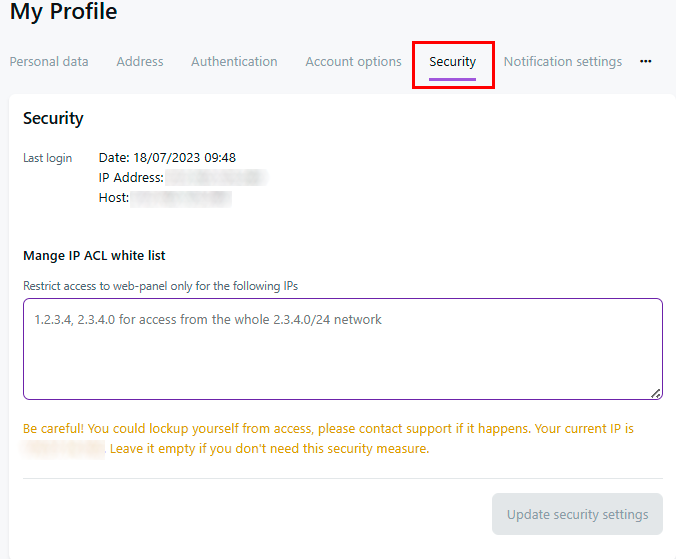Expand the three-dots more tabs menu
Viewport: 676px width, 559px height.
[646, 62]
